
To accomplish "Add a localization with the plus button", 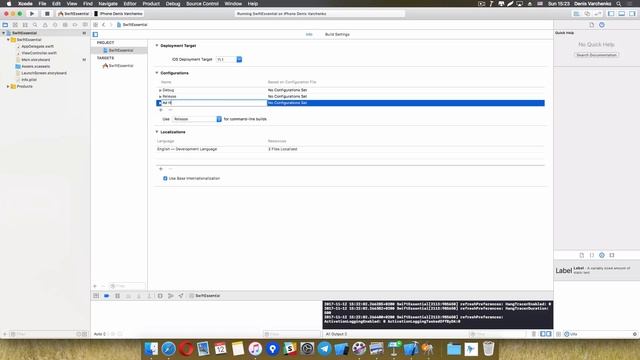I will tap(160, 169).
